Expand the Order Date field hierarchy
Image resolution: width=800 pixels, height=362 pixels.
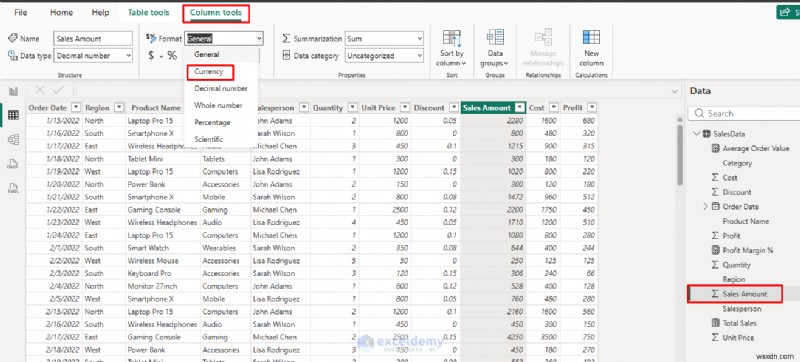click(x=706, y=206)
